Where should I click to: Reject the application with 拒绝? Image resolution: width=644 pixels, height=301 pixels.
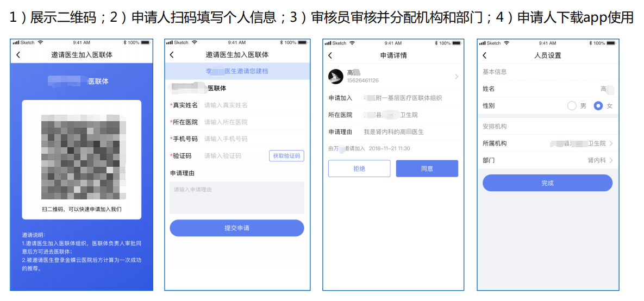(359, 169)
